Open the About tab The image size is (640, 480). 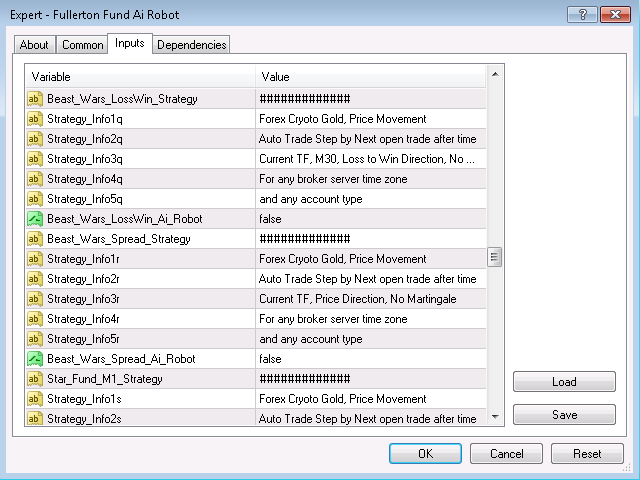(x=34, y=44)
